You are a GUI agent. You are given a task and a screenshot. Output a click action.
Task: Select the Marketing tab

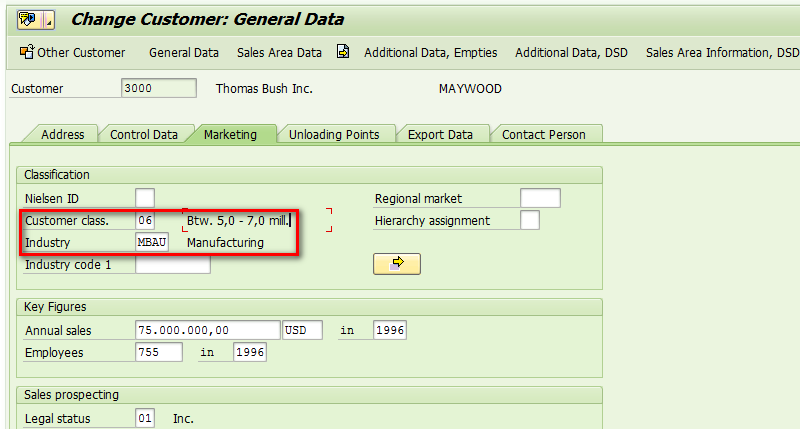tap(230, 135)
